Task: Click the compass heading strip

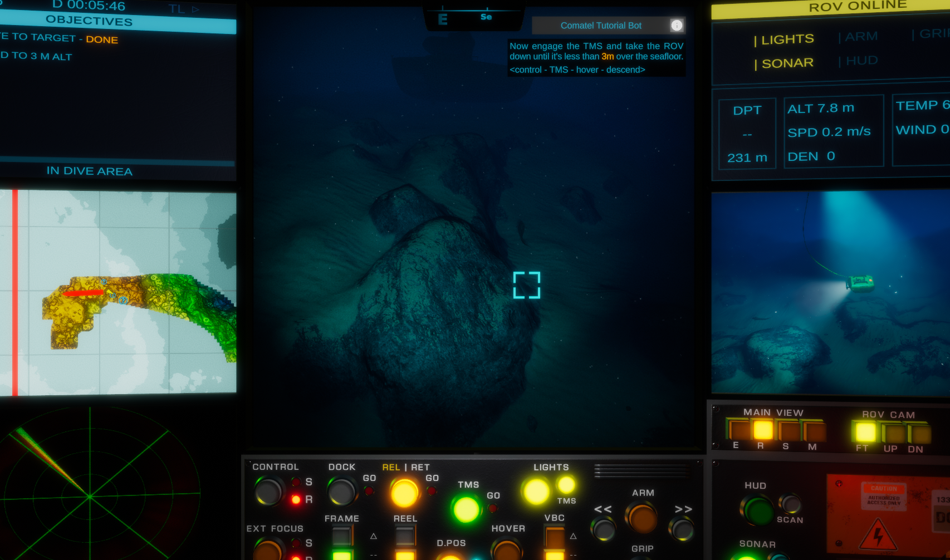Action: click(474, 17)
